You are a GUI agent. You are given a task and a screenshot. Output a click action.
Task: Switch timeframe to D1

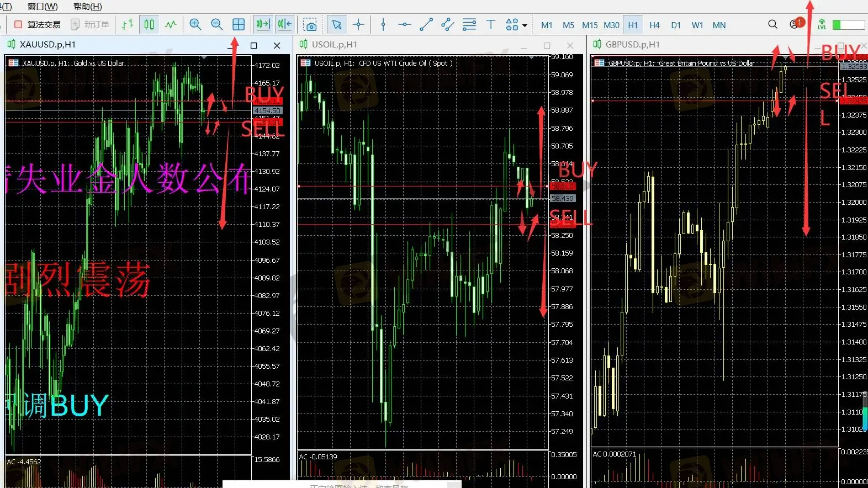pos(676,25)
